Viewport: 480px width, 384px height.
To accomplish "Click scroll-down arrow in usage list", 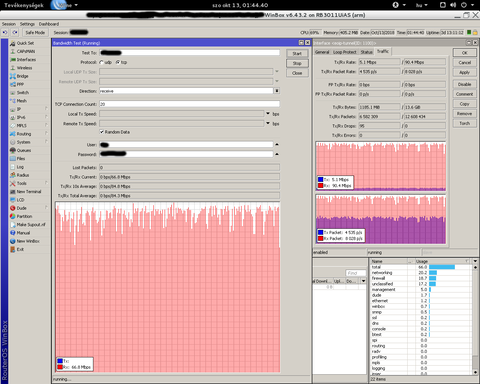I will click(x=475, y=372).
